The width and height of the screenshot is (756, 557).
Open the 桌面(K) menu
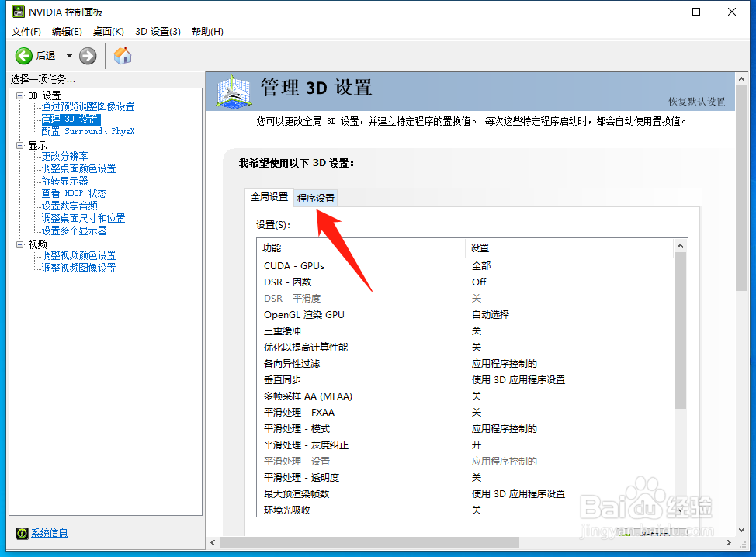(109, 32)
